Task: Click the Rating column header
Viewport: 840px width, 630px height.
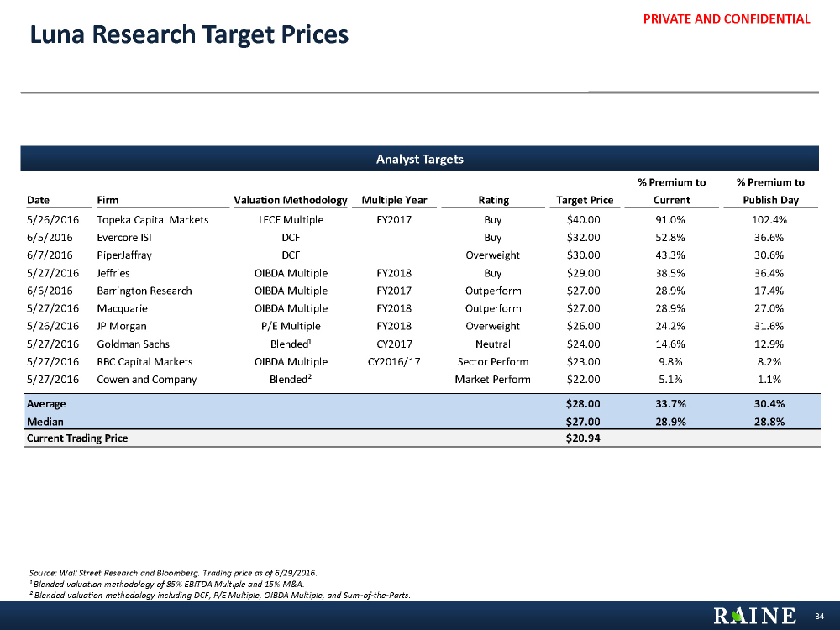Action: [x=493, y=200]
